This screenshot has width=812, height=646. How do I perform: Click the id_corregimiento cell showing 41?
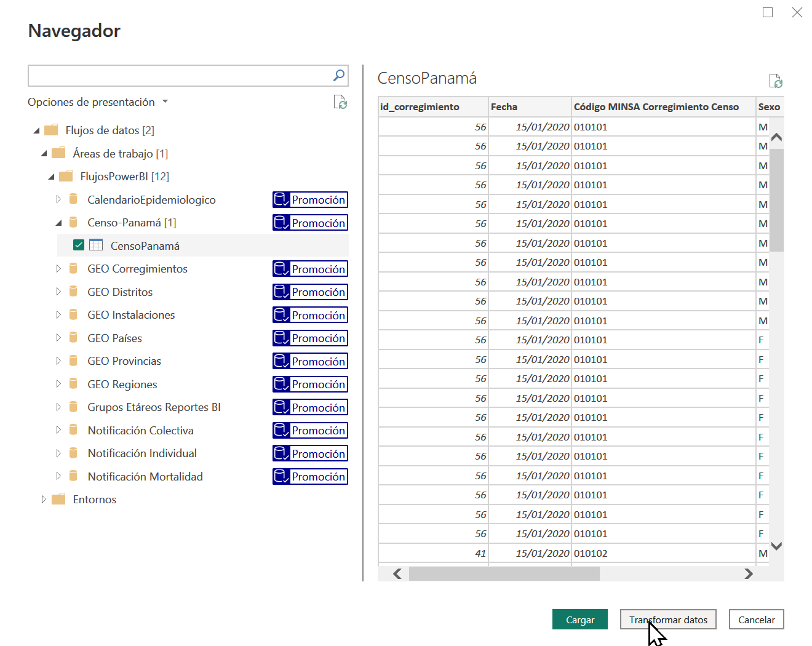[433, 553]
